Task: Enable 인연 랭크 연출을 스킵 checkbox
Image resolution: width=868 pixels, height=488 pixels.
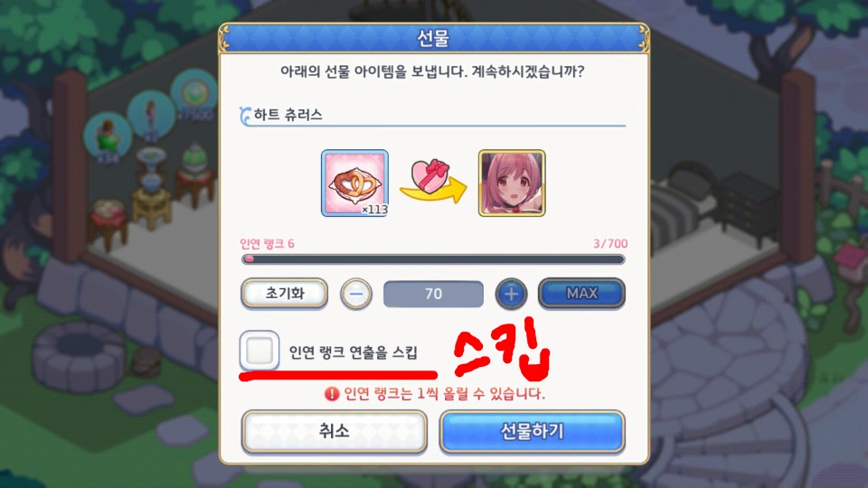Action: tap(259, 351)
